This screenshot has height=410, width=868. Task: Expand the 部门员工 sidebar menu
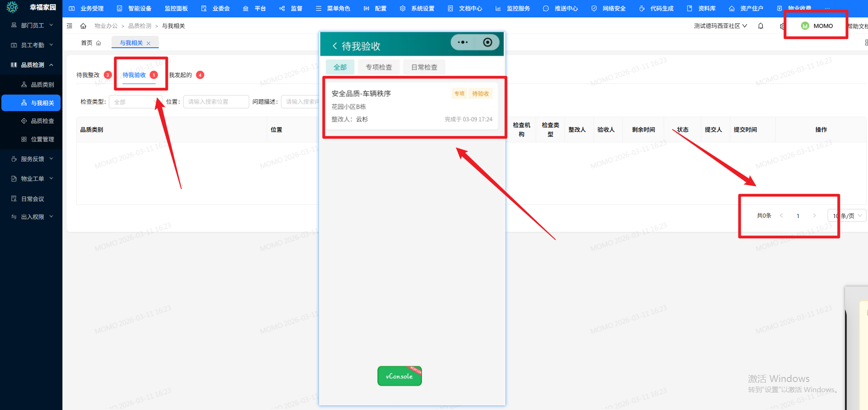click(32, 25)
